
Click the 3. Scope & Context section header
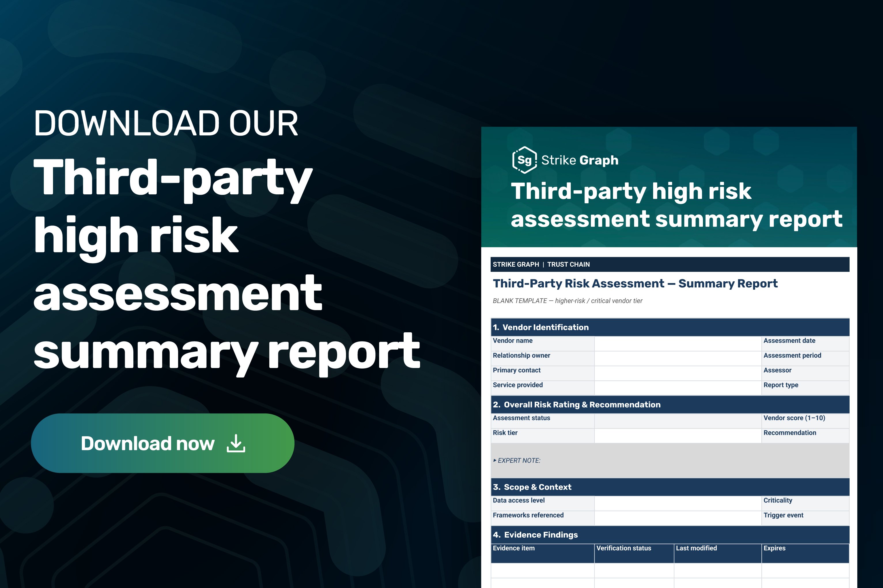point(670,487)
